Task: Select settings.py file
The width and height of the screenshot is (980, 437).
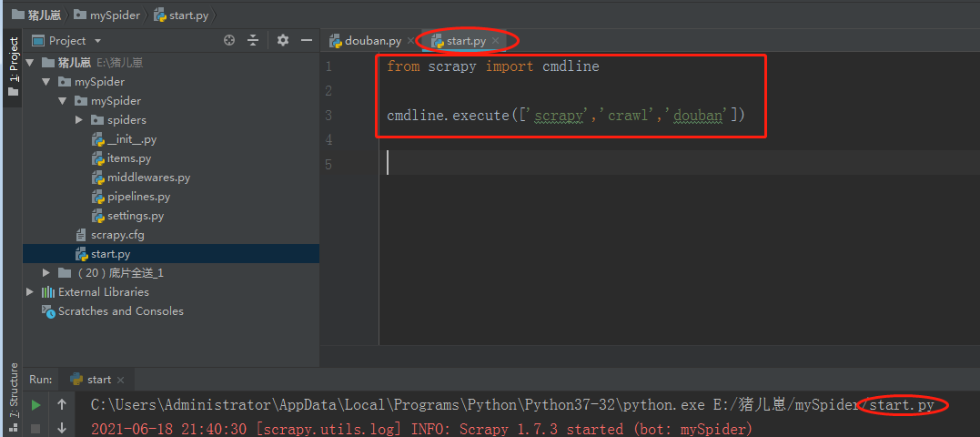Action: click(127, 216)
